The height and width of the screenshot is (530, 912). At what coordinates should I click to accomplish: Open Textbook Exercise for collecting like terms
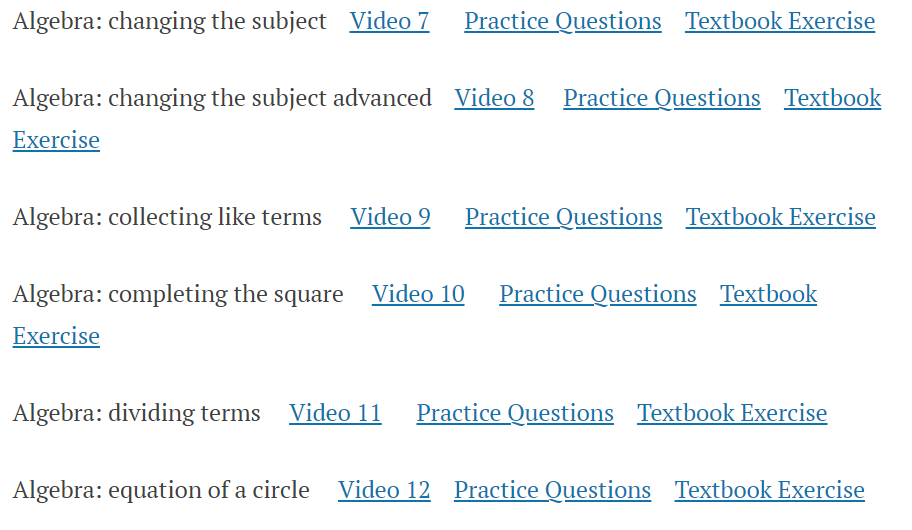coord(781,218)
